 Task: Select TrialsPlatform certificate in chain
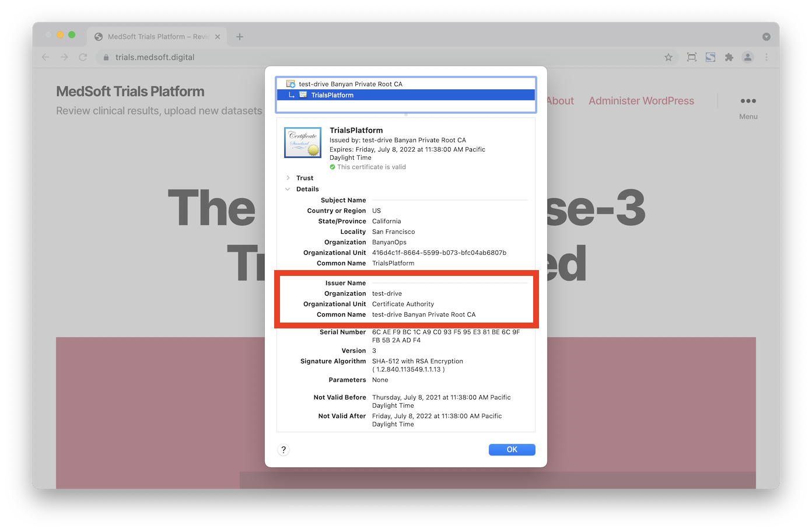tap(332, 95)
